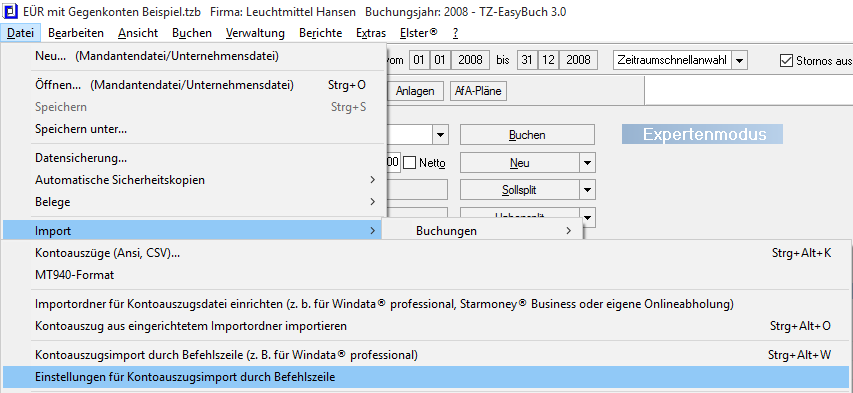The width and height of the screenshot is (853, 393).
Task: Select Speichern unter... menu entry
Action: [194, 129]
